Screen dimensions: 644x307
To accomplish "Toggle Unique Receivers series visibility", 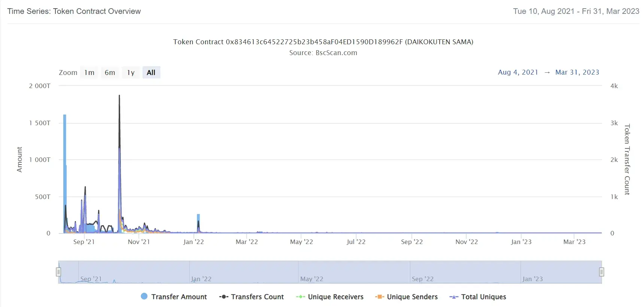I will click(x=335, y=297).
